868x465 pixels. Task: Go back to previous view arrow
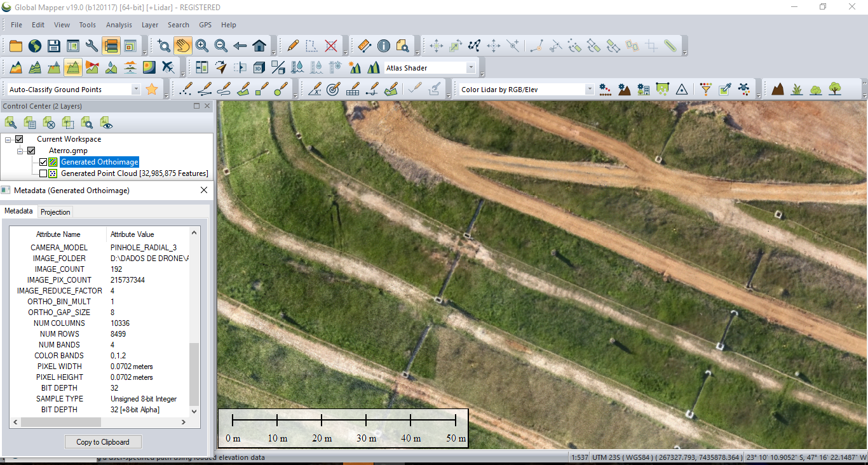click(240, 46)
